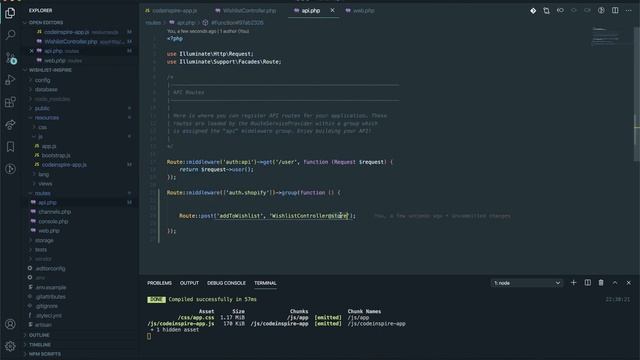Click the circular icon left of split editor
This screenshot has height=360, width=640.
601,11
